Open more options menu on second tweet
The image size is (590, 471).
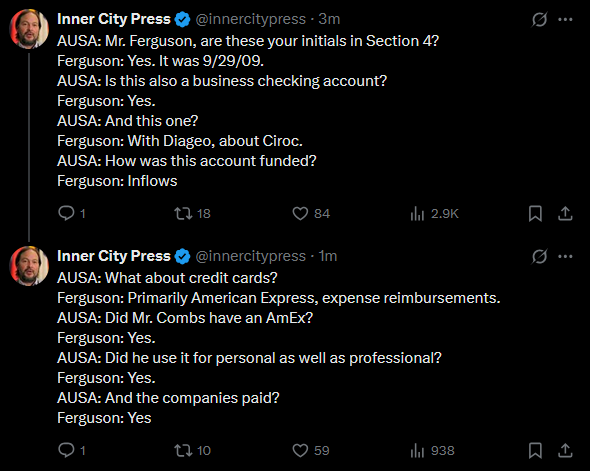coord(565,256)
